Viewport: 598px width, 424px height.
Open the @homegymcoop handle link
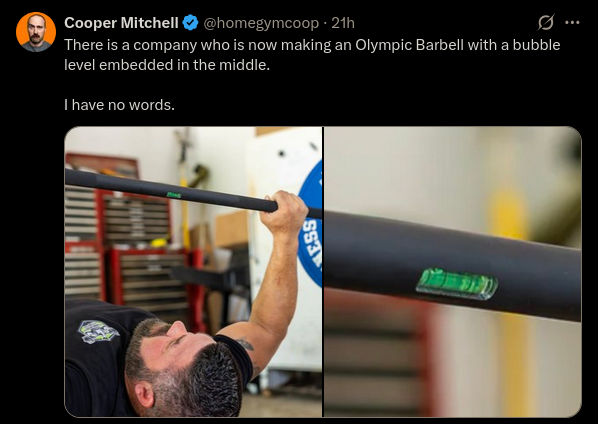point(261,23)
